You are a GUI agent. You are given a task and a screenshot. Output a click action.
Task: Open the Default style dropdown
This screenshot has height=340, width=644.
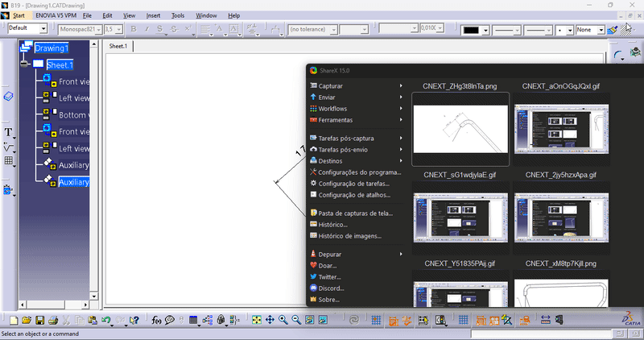click(x=43, y=28)
